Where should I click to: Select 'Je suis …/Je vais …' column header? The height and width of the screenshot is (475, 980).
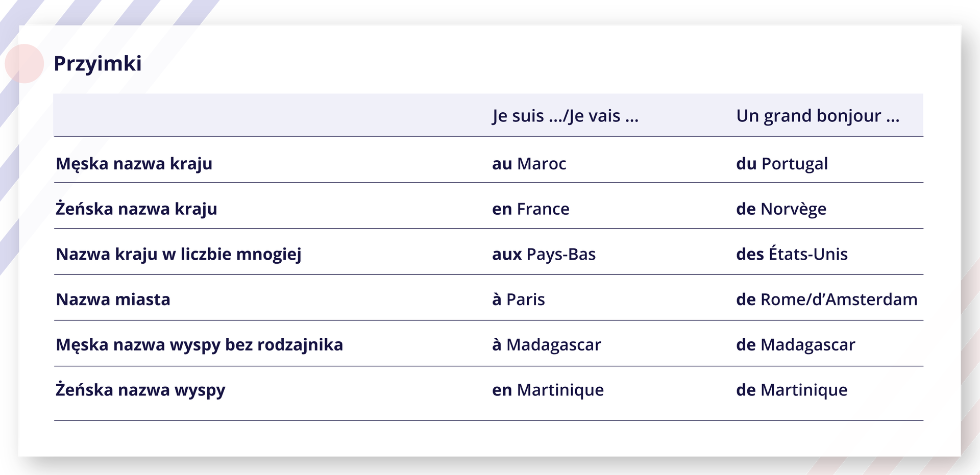[565, 116]
